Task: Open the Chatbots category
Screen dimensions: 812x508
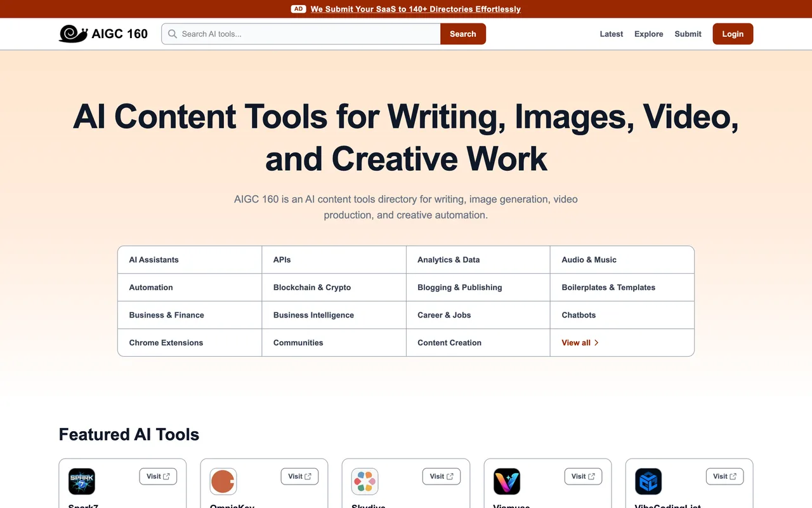Action: pyautogui.click(x=622, y=315)
